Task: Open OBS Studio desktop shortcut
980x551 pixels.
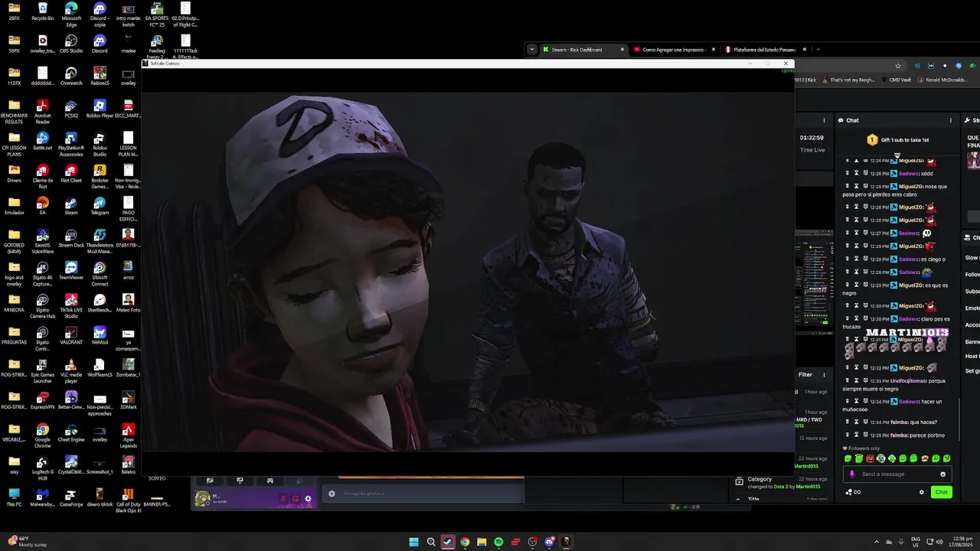Action: point(71,44)
